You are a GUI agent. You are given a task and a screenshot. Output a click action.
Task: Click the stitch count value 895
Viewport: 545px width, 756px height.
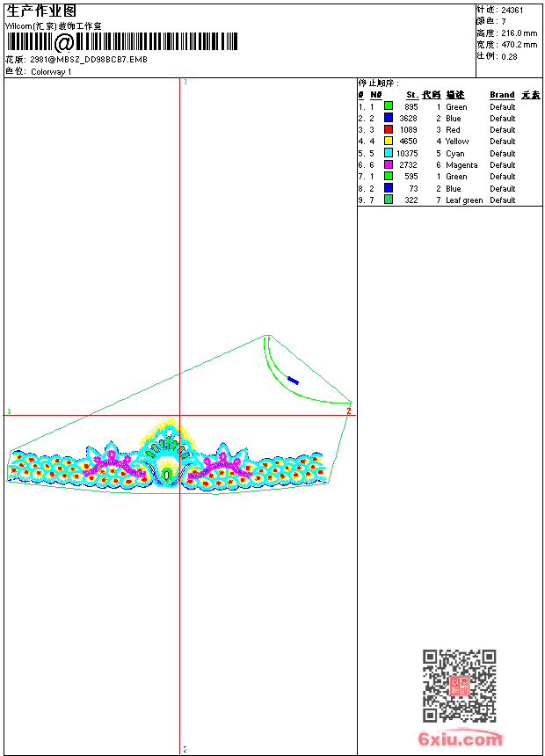click(411, 107)
